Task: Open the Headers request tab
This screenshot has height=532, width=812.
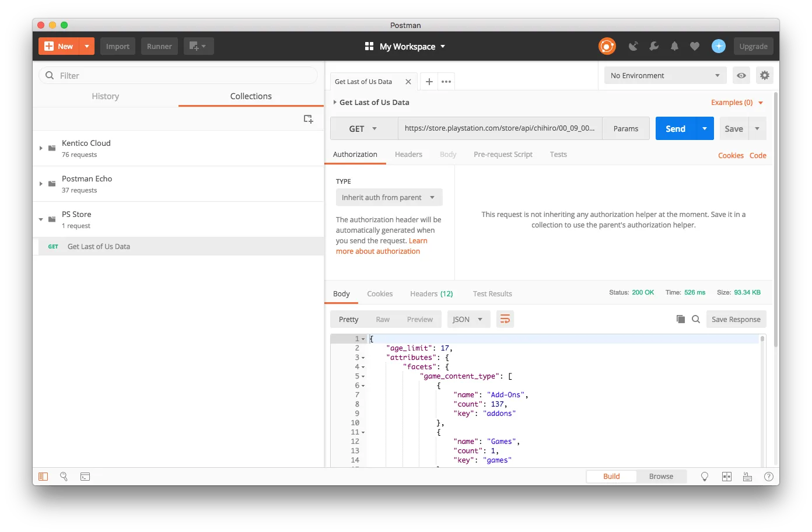Action: pos(408,155)
